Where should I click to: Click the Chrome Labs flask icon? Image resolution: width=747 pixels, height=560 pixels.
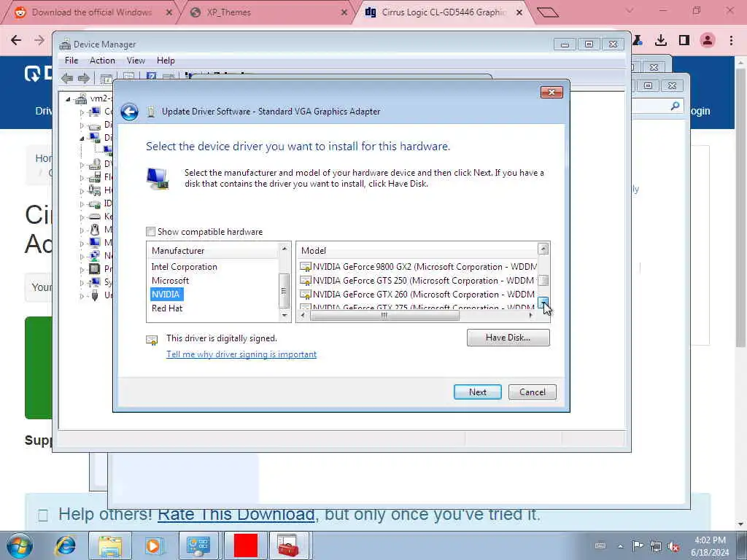tap(638, 40)
